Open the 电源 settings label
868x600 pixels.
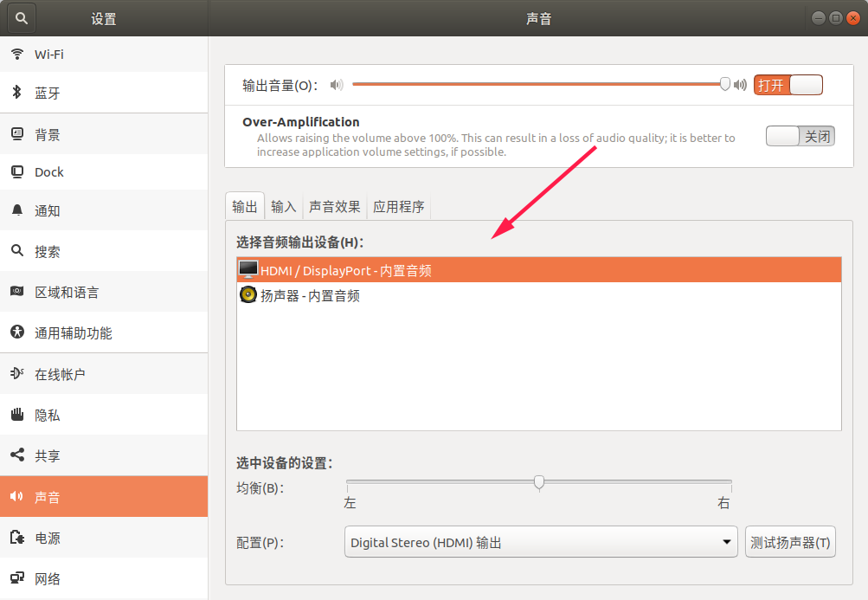[x=47, y=538]
